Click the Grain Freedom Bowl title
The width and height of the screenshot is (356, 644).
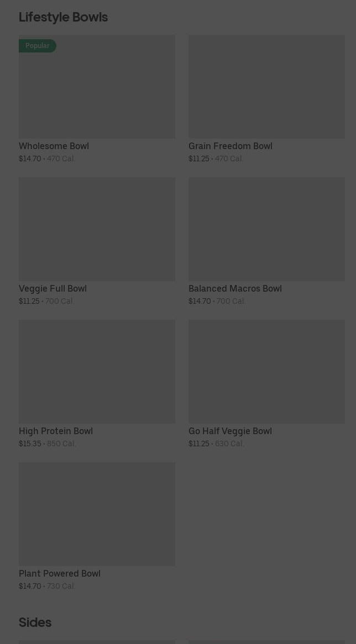click(231, 146)
